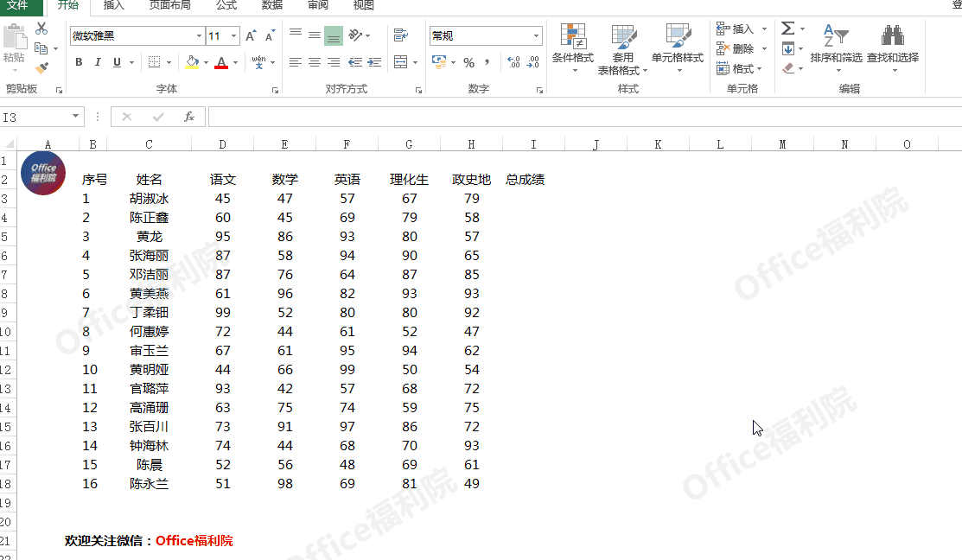This screenshot has width=962, height=560.
Task: Open Sort and Filter (排序和筛选)
Action: pos(836,49)
